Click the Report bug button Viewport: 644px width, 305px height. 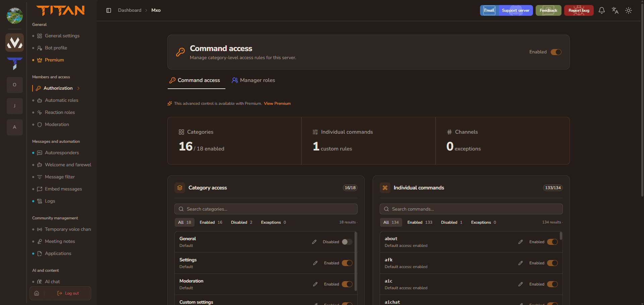point(579,10)
